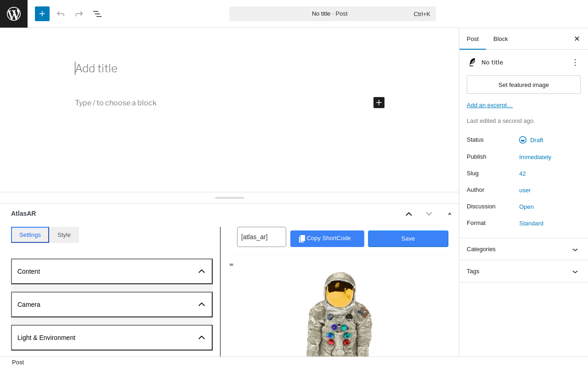This screenshot has height=368, width=588.
Task: Click the astronaut 3D model preview
Action: (x=339, y=314)
